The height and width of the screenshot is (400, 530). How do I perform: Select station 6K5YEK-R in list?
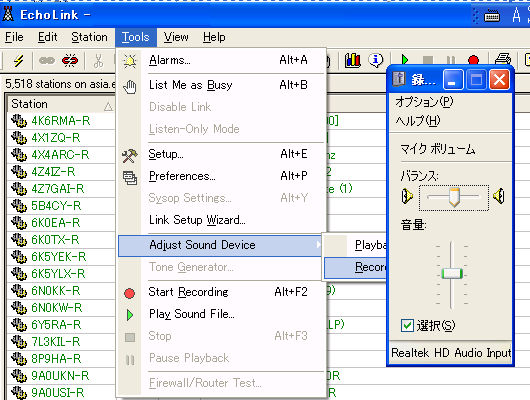coord(59,257)
